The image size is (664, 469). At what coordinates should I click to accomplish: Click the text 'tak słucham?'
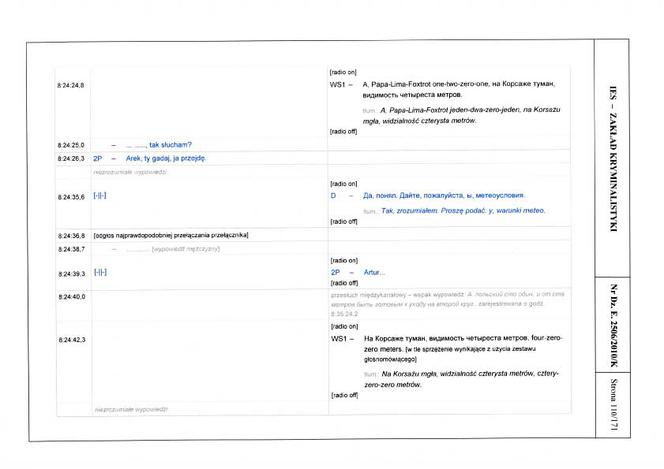(170, 145)
